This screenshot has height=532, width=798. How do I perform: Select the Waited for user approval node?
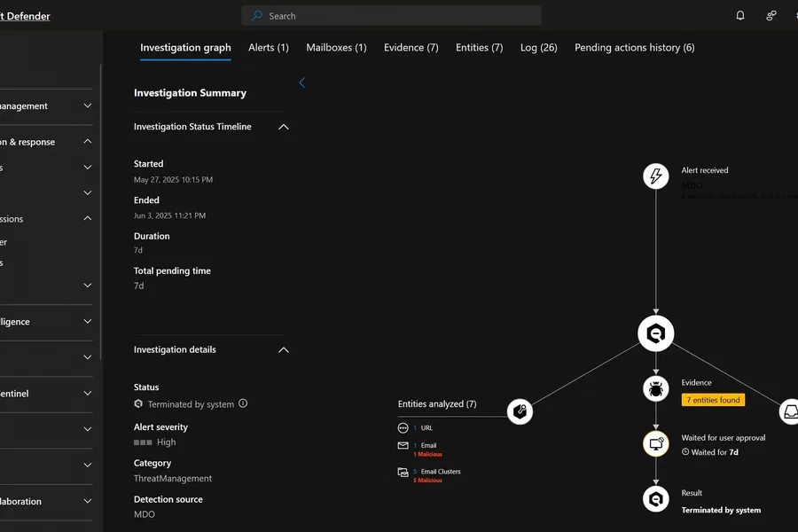[x=655, y=443]
